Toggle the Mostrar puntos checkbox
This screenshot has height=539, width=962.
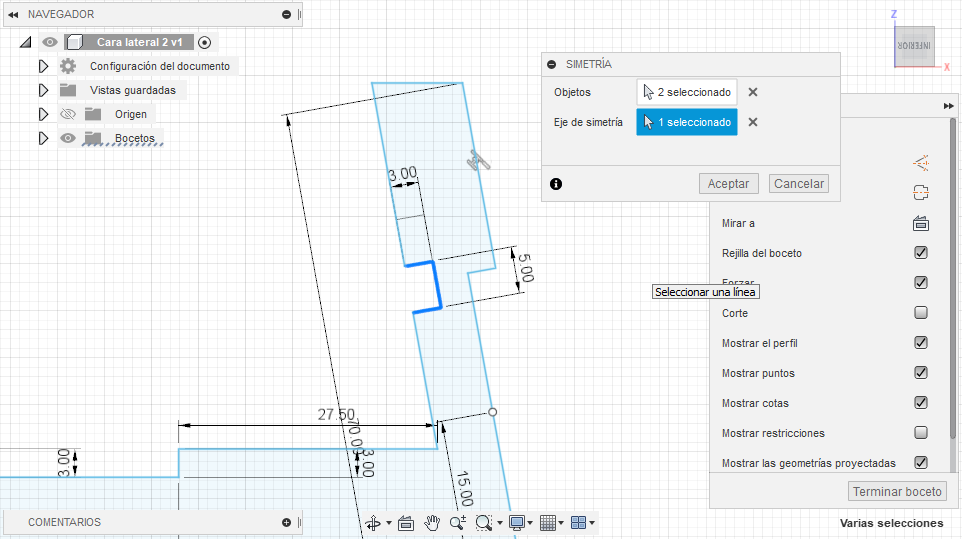click(921, 373)
